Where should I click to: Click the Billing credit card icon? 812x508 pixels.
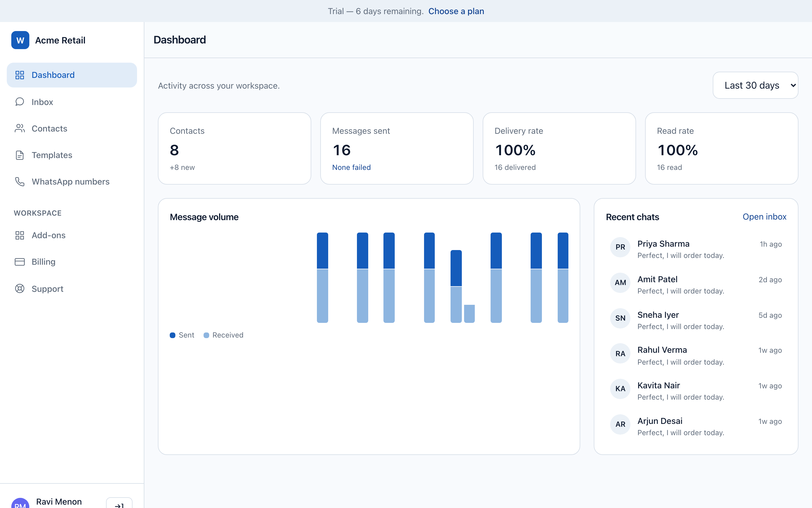tap(20, 262)
